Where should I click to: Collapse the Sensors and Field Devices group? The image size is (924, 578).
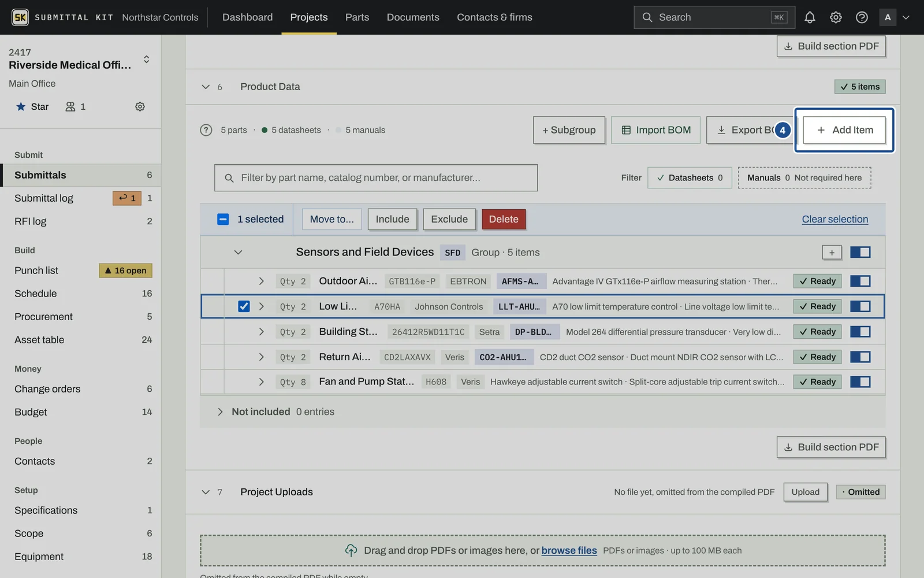click(x=238, y=252)
